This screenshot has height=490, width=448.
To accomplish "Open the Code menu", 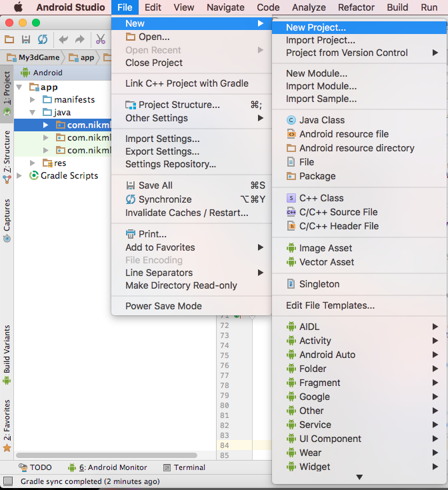I will [268, 7].
